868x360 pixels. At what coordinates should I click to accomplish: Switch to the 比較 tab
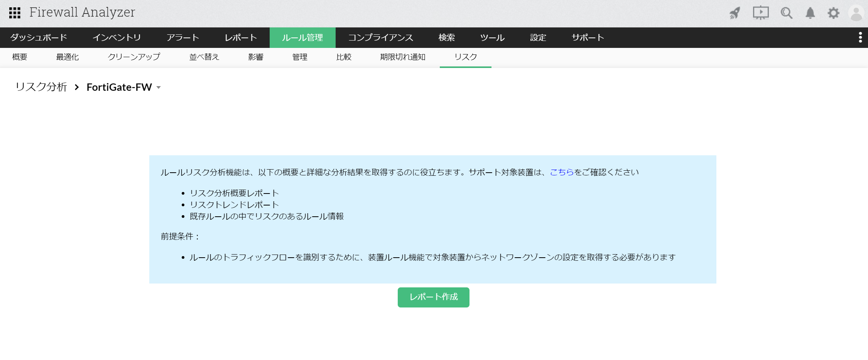tap(344, 57)
